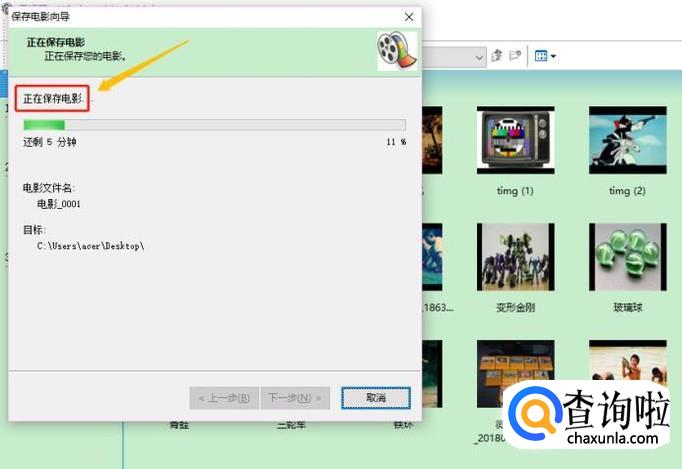Expand the collection location combo box

pyautogui.click(x=478, y=57)
